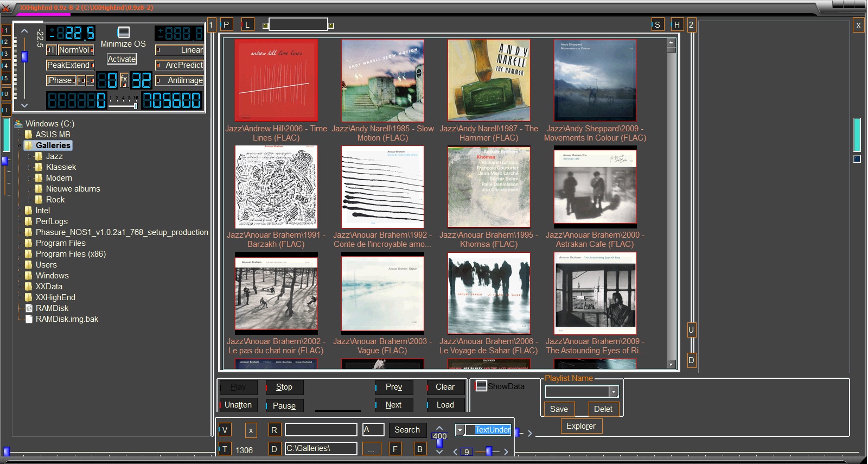Toggle the Linear filter option

(180, 50)
